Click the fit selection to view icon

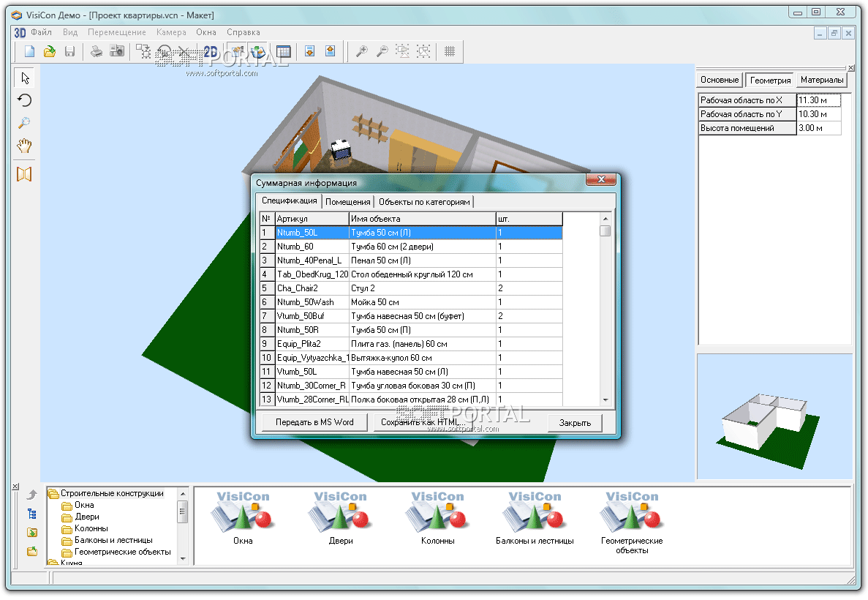402,51
